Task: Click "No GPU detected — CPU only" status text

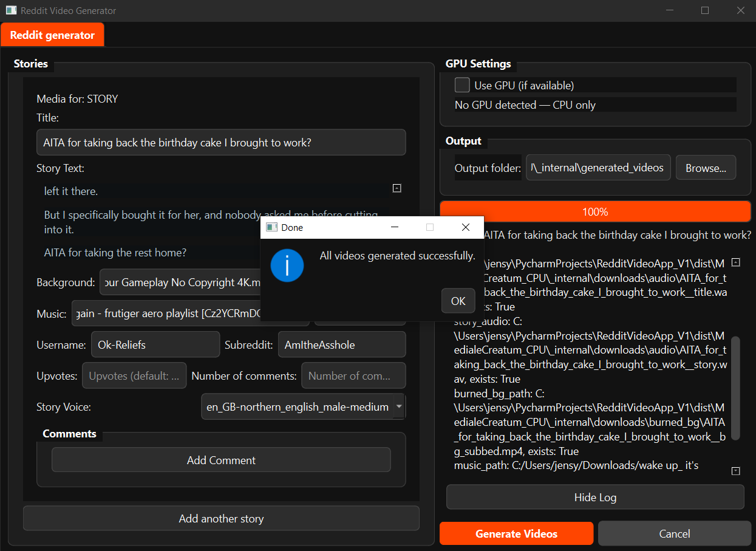Action: [x=525, y=104]
